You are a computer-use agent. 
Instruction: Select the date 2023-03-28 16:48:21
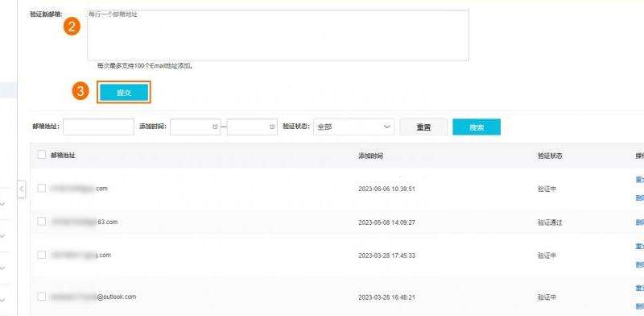pyautogui.click(x=386, y=297)
